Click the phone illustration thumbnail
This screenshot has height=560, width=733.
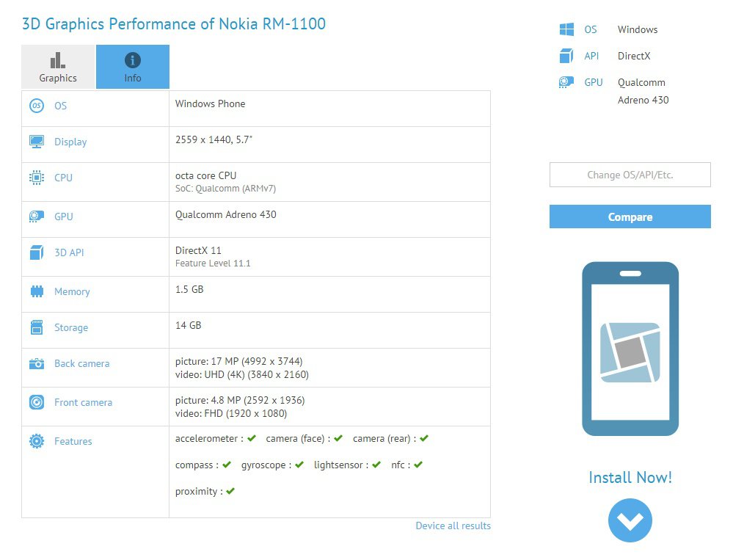(630, 349)
